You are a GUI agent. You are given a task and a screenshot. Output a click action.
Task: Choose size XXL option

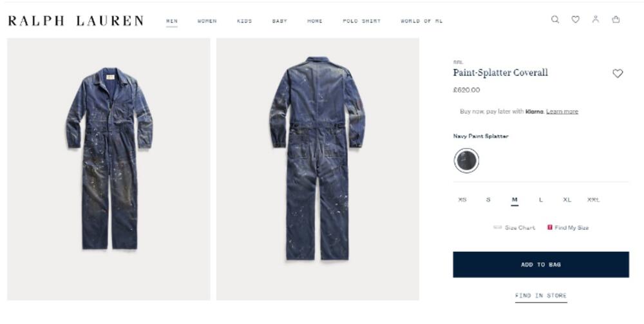point(593,200)
